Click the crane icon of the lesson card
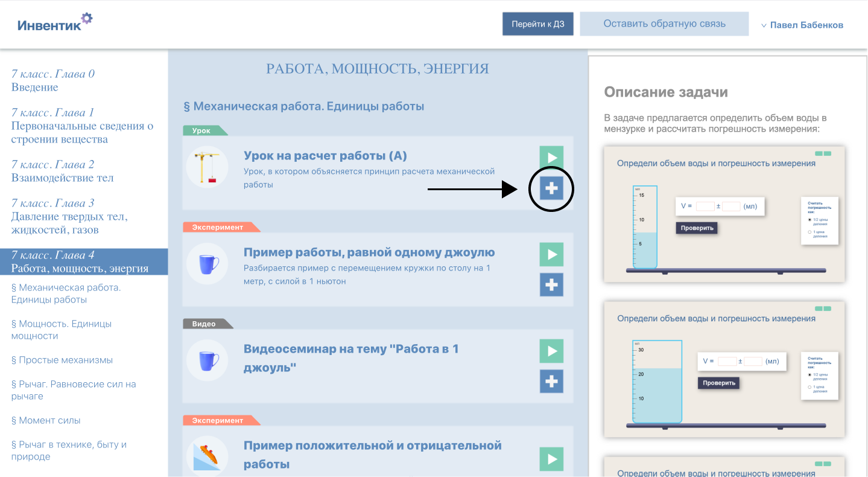The width and height of the screenshot is (868, 477). [207, 167]
